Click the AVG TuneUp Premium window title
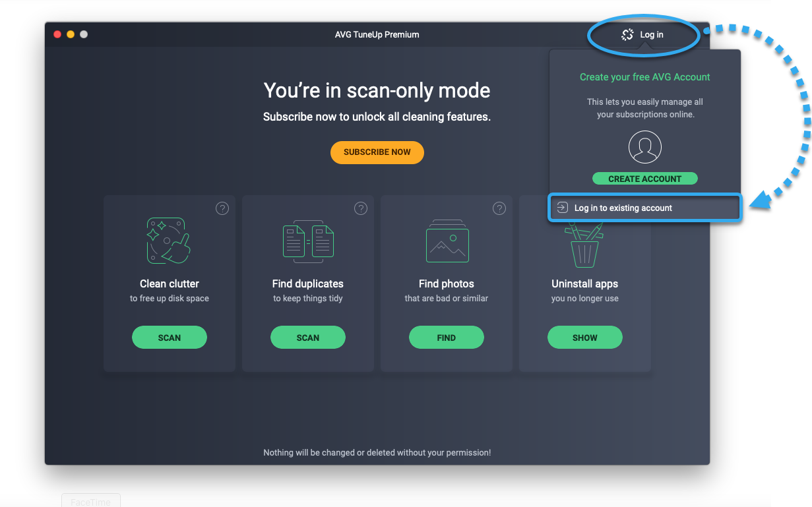The width and height of the screenshot is (812, 507). pyautogui.click(x=377, y=34)
